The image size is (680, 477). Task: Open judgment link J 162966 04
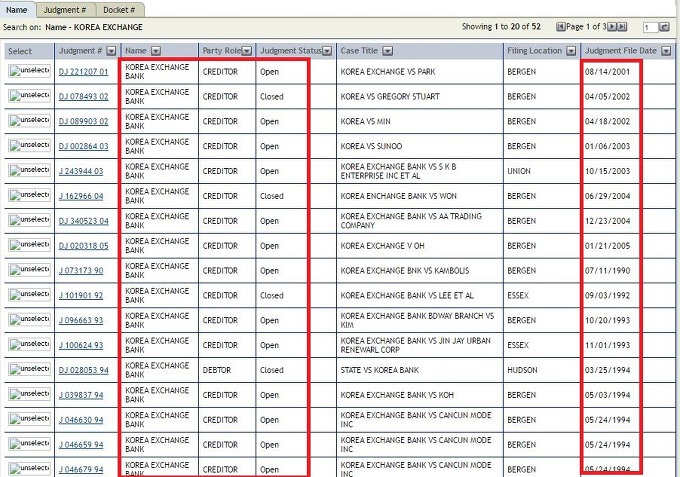81,196
